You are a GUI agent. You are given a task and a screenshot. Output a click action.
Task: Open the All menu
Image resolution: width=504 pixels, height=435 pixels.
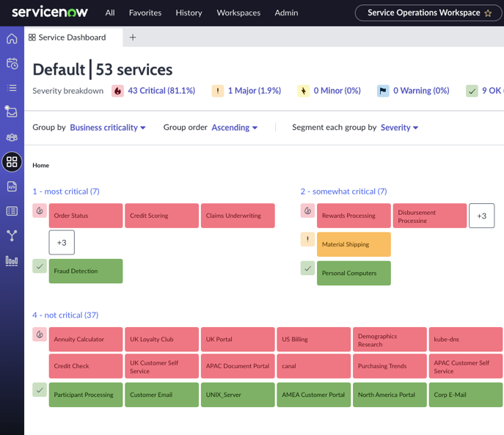(110, 13)
